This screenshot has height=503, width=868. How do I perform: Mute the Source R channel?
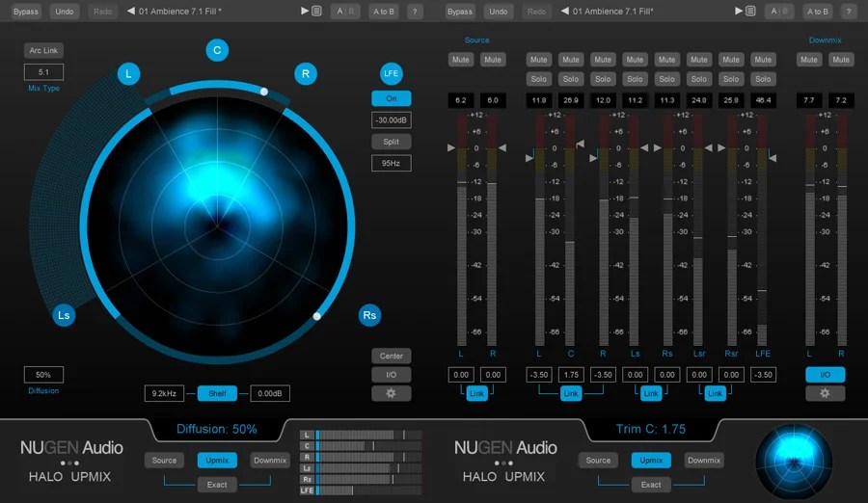pyautogui.click(x=493, y=60)
